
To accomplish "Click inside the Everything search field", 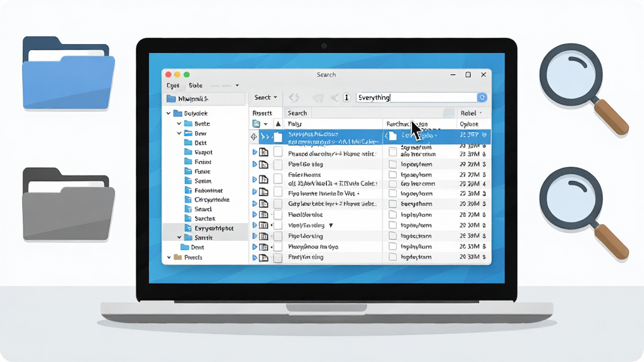I will tap(416, 97).
